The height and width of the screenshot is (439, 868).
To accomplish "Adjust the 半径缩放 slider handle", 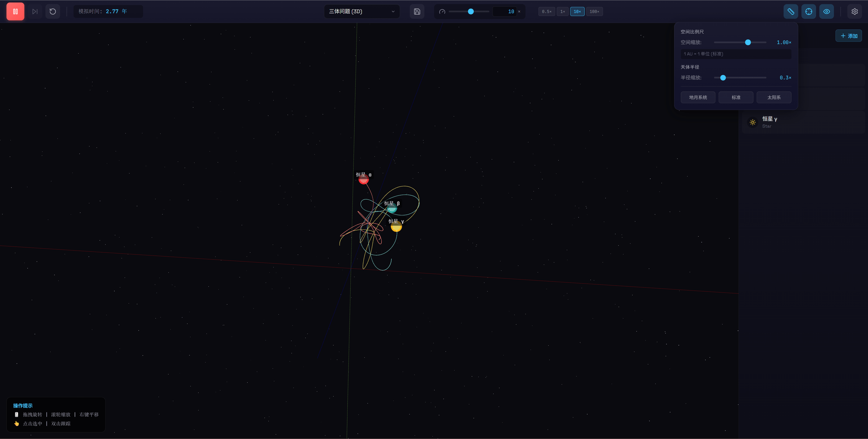I will pyautogui.click(x=723, y=78).
